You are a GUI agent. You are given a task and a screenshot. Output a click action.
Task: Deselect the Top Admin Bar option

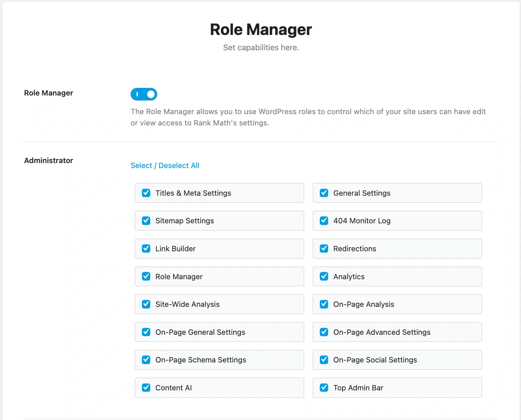[324, 388]
